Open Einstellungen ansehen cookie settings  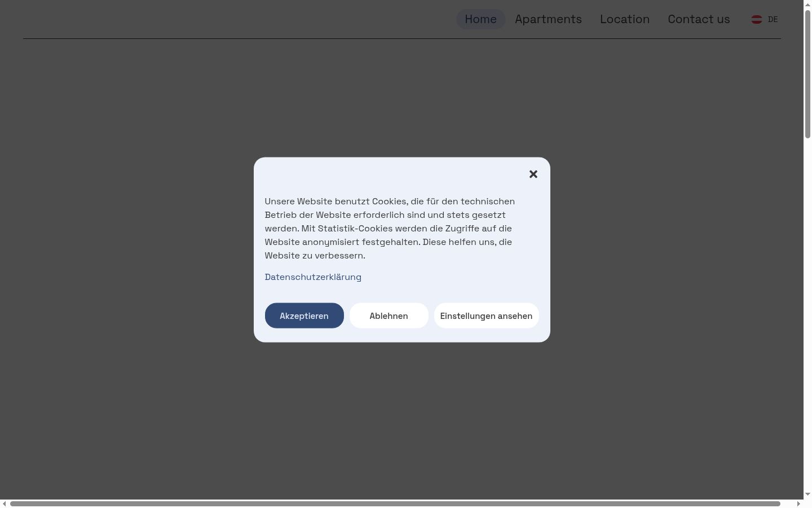pyautogui.click(x=487, y=316)
